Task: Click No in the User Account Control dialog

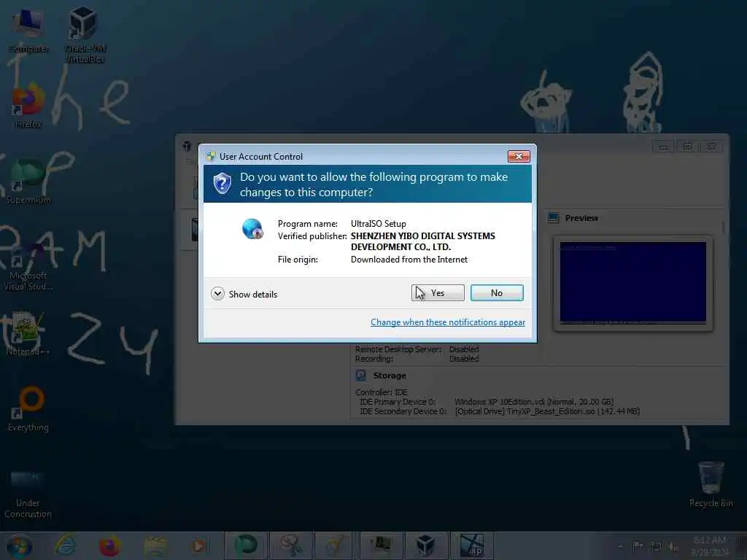Action: click(x=496, y=293)
